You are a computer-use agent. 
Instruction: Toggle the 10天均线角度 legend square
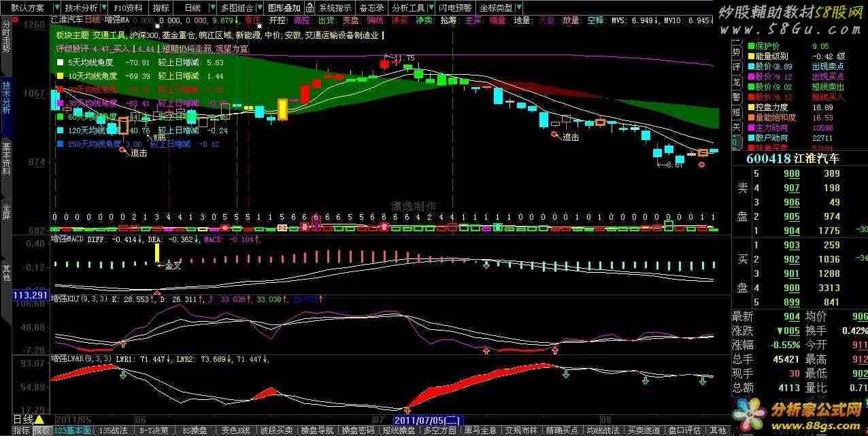tap(61, 76)
